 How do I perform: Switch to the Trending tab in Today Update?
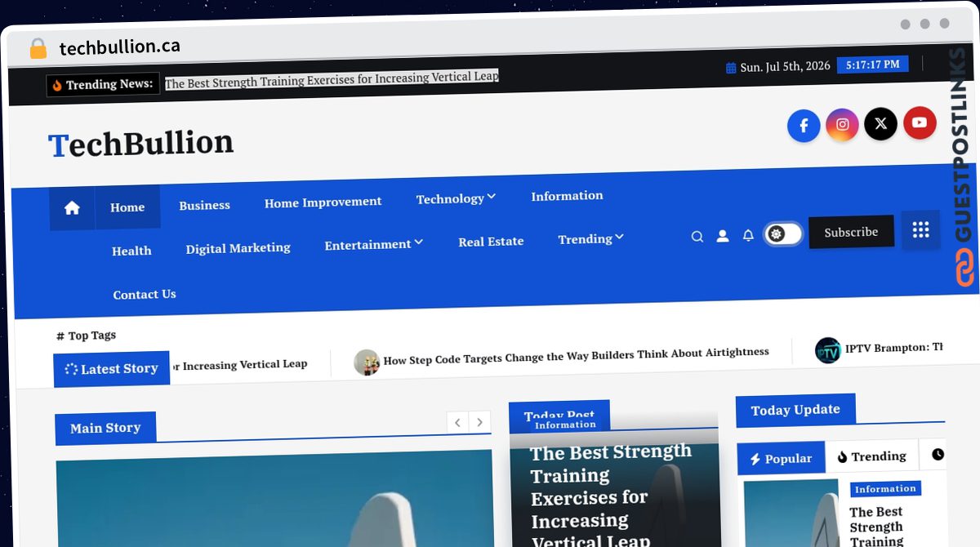click(x=871, y=456)
